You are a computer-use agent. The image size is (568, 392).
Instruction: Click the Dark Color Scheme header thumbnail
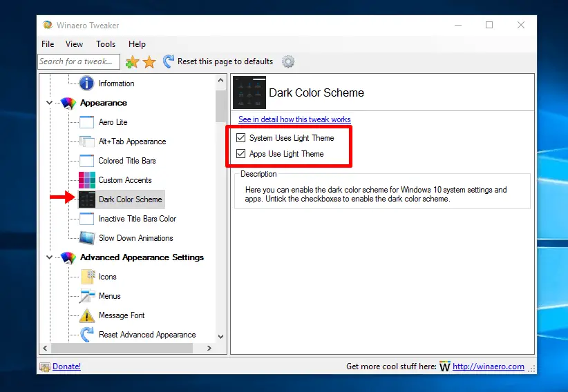pos(249,92)
